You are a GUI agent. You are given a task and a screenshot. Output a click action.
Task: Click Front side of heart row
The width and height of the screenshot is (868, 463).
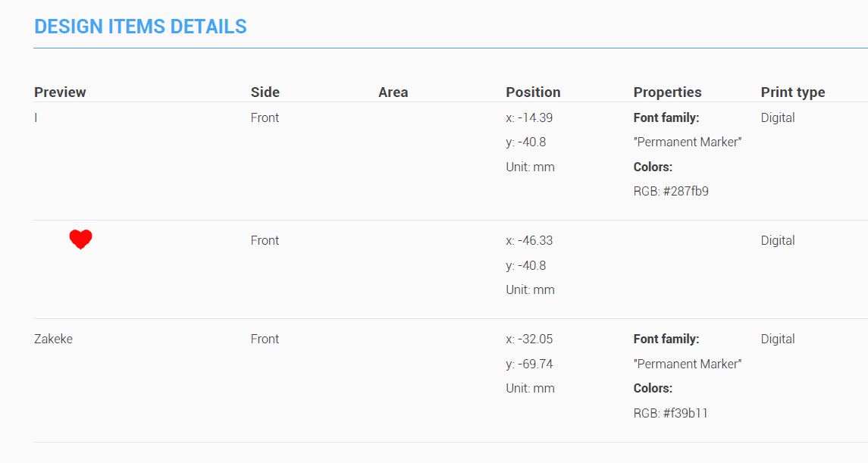pos(265,241)
